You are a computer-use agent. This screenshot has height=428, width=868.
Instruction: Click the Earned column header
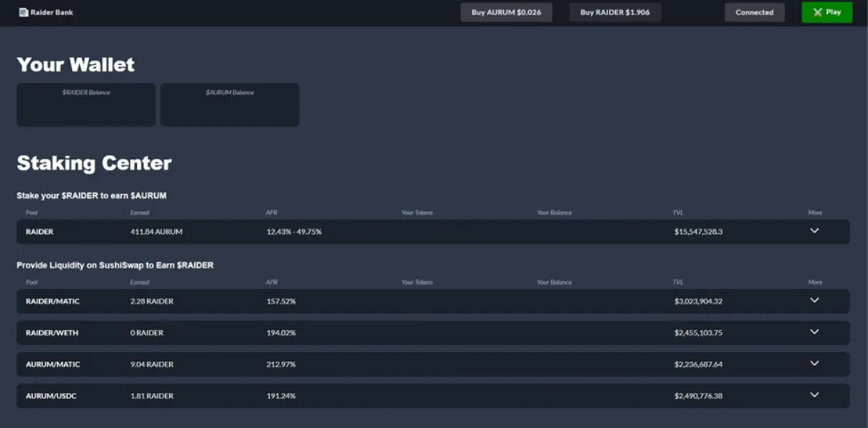pos(139,212)
